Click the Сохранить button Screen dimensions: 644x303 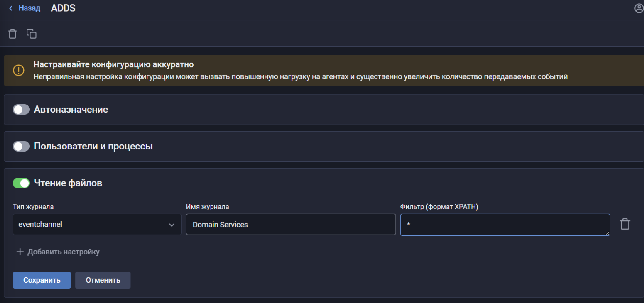42,280
